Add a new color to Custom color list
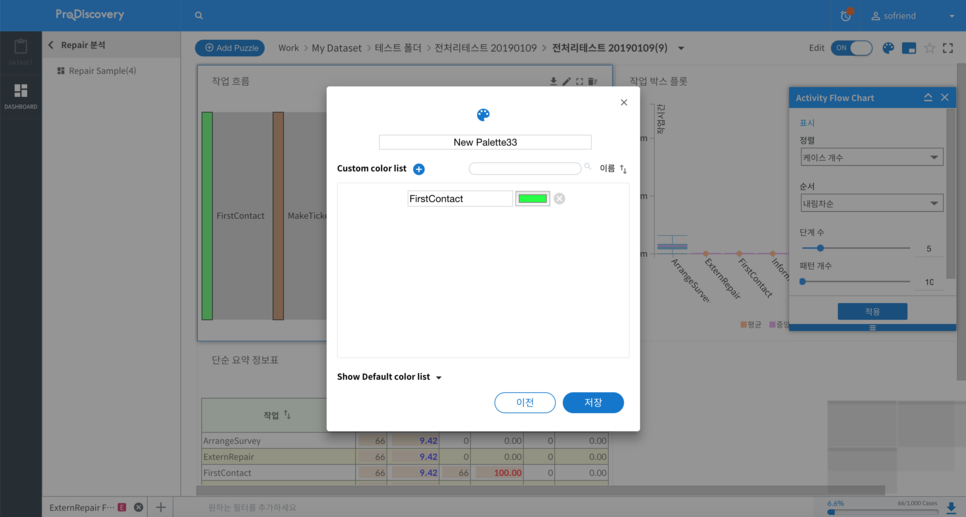 click(419, 169)
